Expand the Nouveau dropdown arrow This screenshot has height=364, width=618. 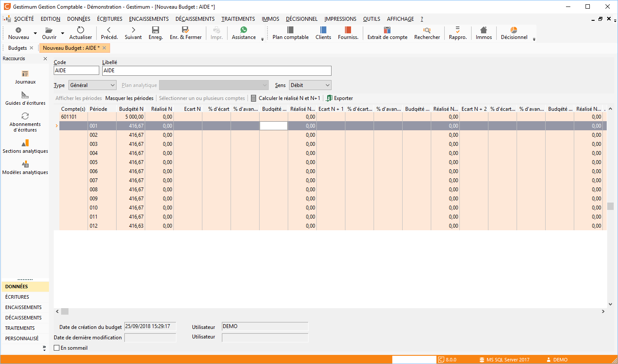35,33
